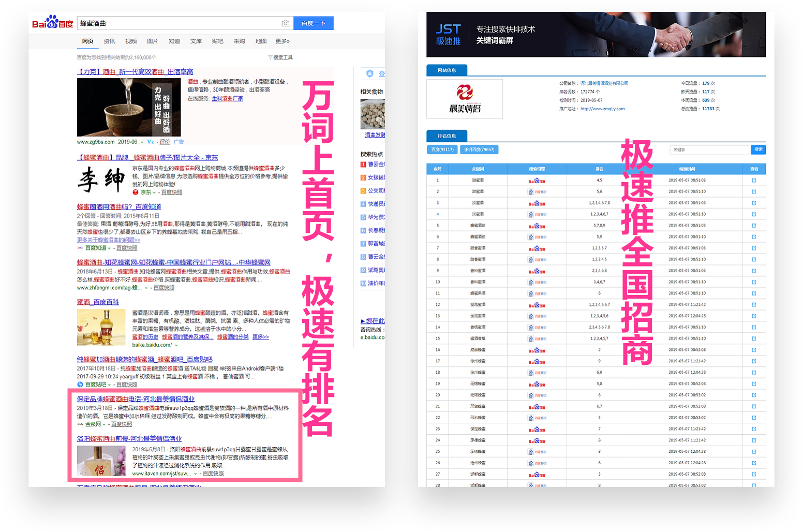Image resolution: width=803 pixels, height=532 pixels.
Task: Click the mobile Baidu engine logo in row 2
Action: pos(537,192)
